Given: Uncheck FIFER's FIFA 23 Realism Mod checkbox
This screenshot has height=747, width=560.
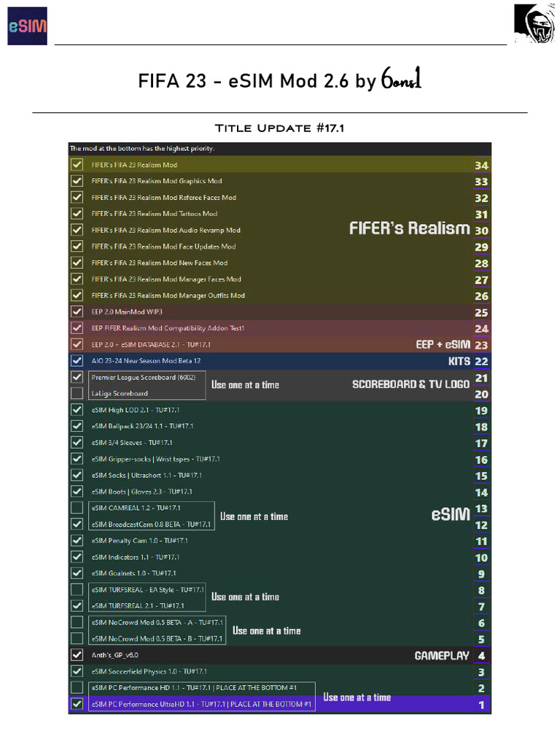Looking at the screenshot, I should tap(77, 165).
